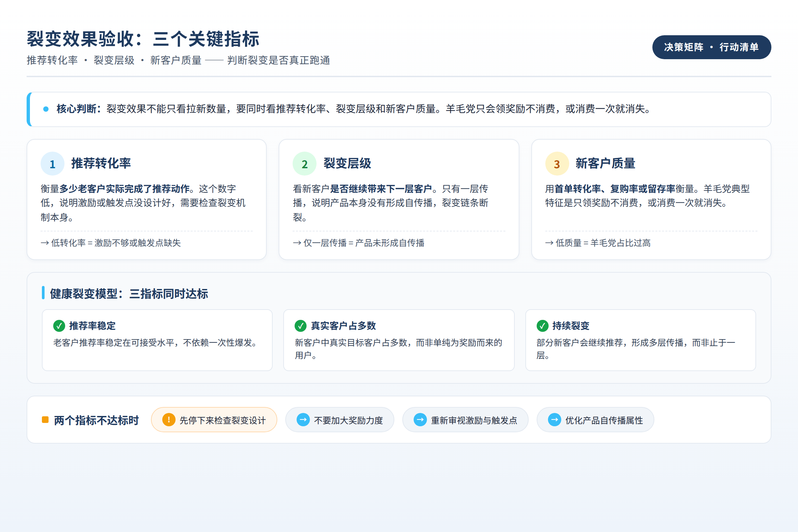The image size is (798, 532).
Task: Click the bold phrase 多少老客户实际完成了推荐动作
Action: (x=124, y=189)
